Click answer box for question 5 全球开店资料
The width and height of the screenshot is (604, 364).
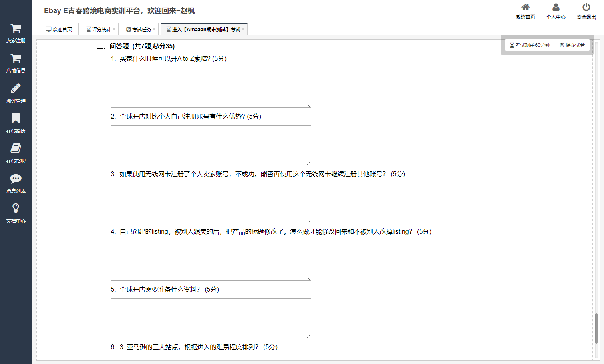211,318
